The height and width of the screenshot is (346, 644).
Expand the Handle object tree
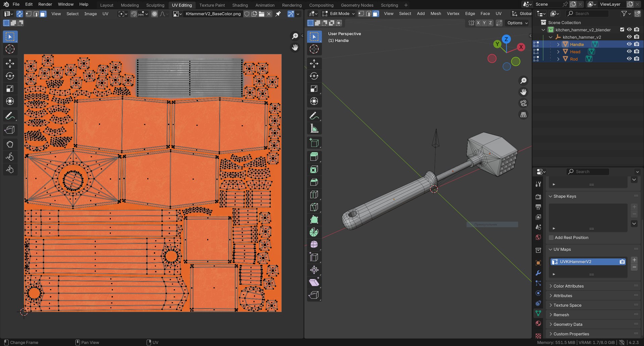pos(558,44)
